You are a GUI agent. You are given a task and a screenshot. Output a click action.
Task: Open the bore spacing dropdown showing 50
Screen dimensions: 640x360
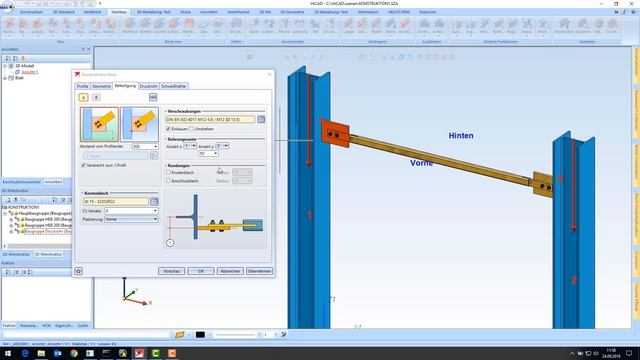[216, 153]
